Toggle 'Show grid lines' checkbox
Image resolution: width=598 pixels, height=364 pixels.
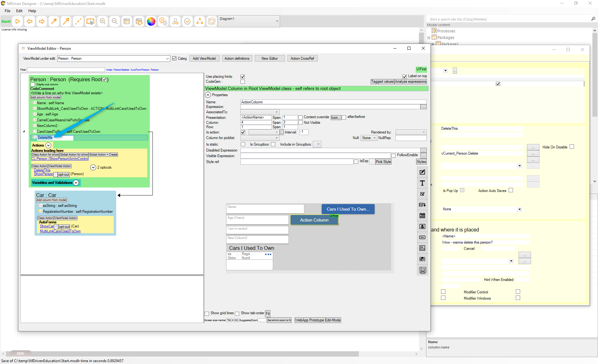207,314
